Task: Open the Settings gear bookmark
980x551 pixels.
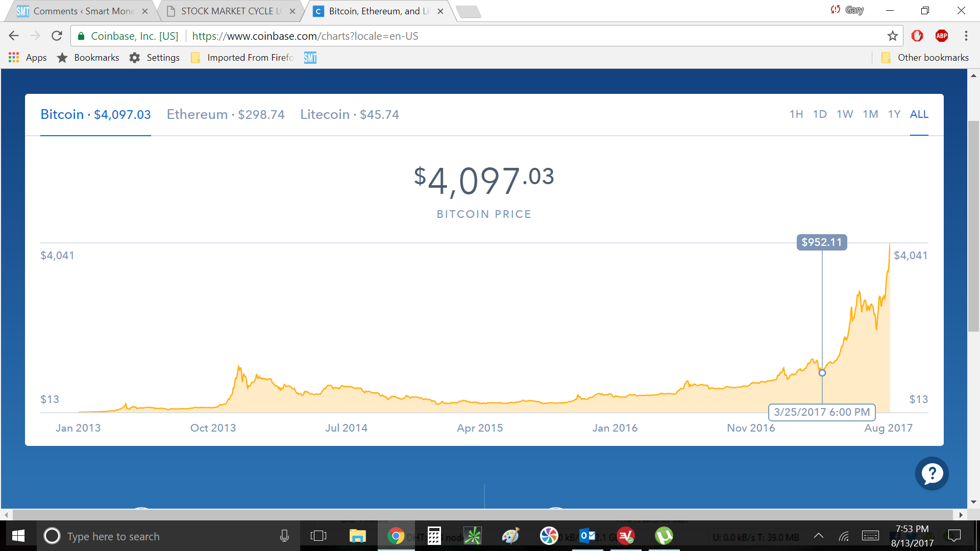Action: coord(155,58)
